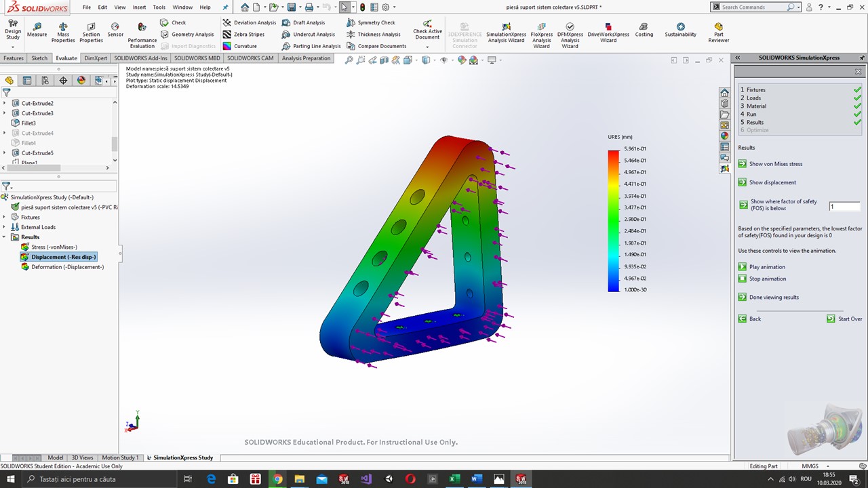Select the Measure tool
The width and height of the screenshot is (868, 488).
(x=37, y=30)
